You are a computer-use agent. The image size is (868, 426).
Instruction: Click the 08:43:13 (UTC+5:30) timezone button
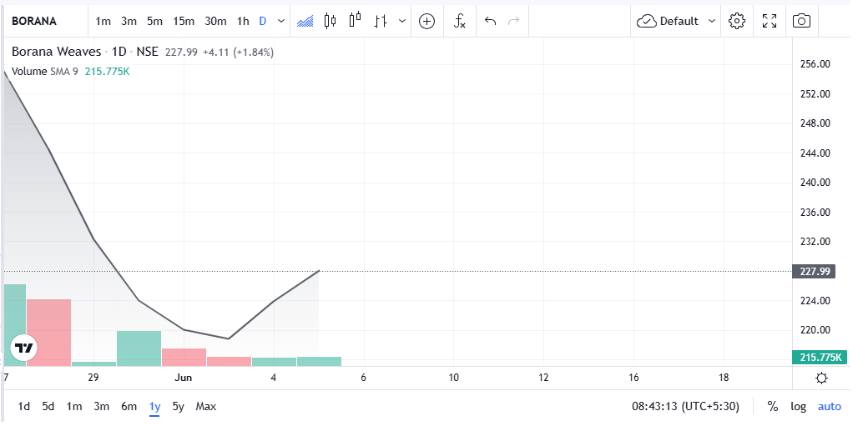click(685, 407)
